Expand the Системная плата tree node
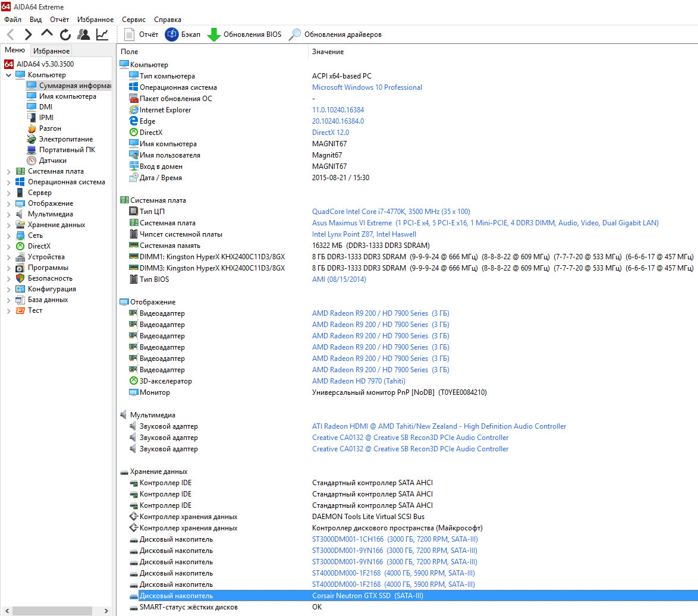This screenshot has width=698, height=616. [8, 171]
